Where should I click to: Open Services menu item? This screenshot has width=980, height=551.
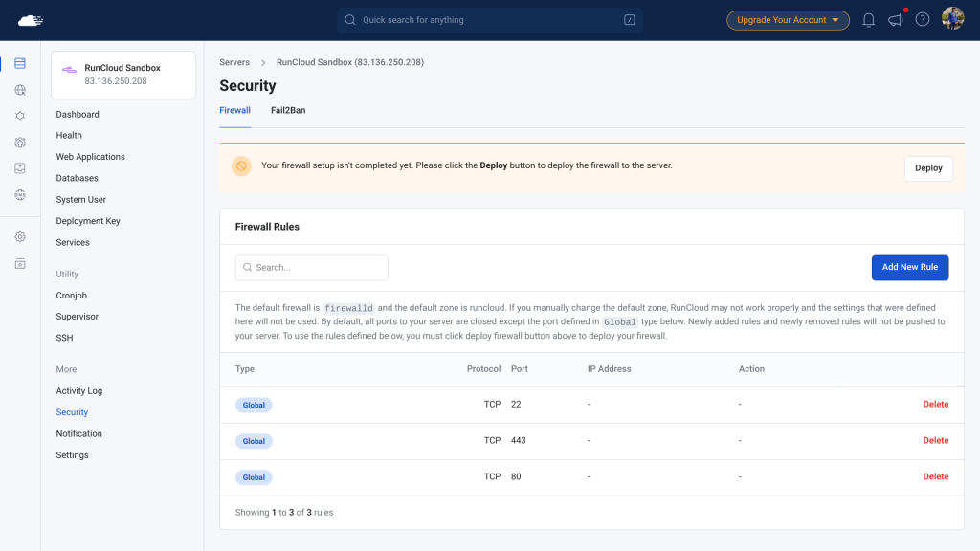pos(73,242)
